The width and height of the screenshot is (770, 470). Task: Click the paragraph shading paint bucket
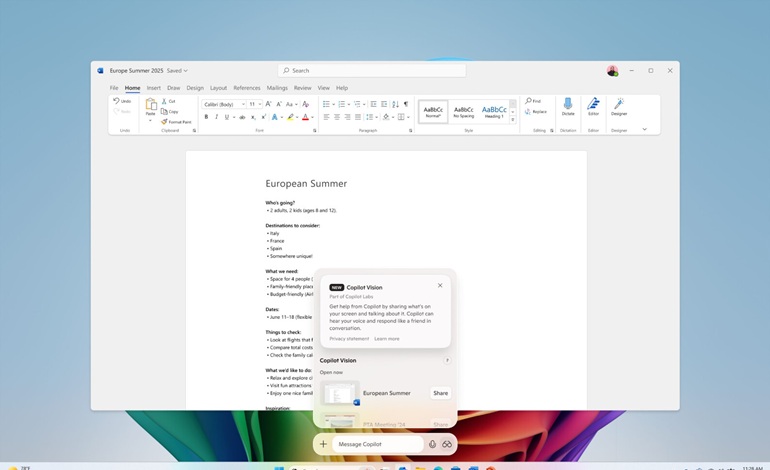[x=386, y=117]
